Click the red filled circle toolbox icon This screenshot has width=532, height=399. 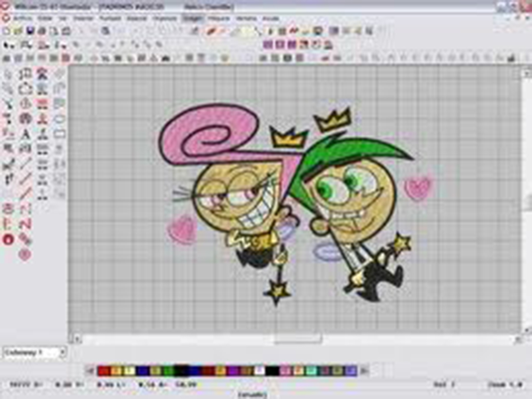point(8,240)
